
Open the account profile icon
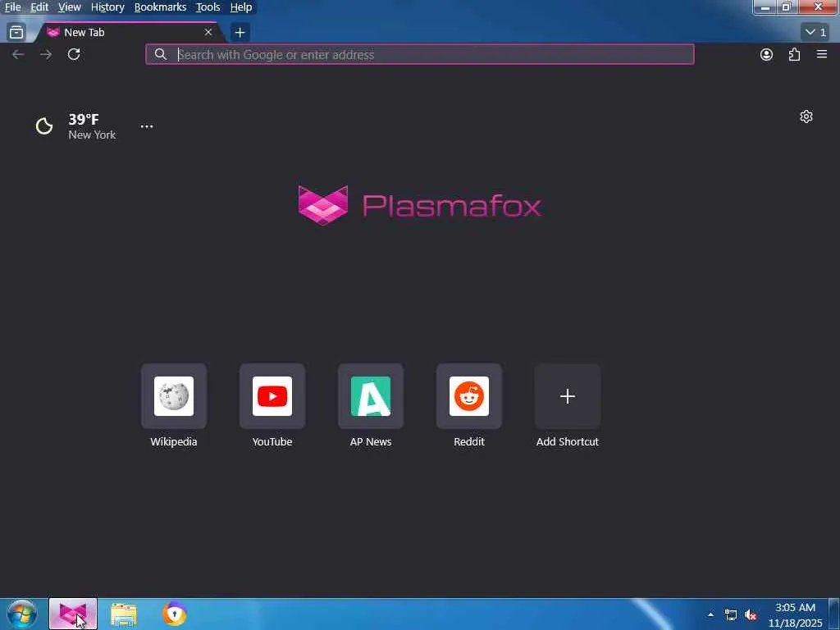tap(767, 54)
